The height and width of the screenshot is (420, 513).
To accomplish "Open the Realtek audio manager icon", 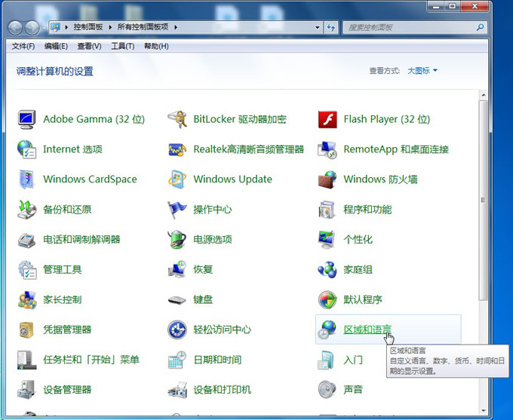I will coord(177,149).
